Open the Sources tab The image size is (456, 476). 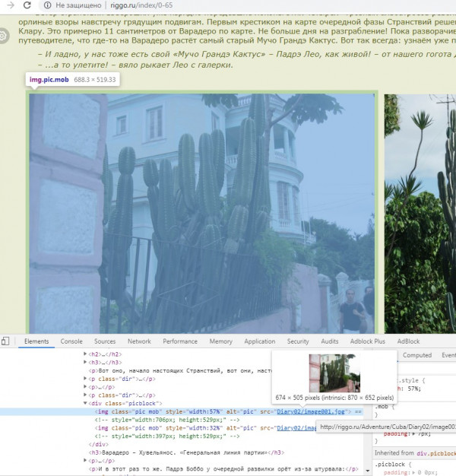pos(105,341)
